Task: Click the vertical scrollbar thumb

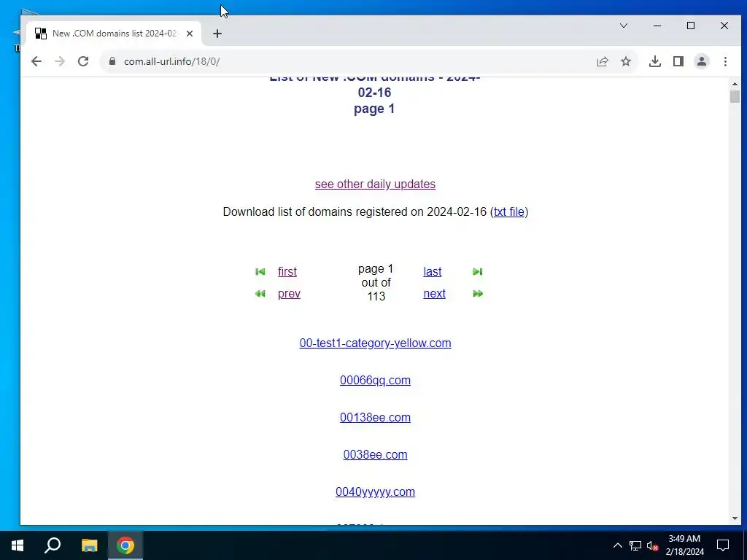Action: [735, 96]
